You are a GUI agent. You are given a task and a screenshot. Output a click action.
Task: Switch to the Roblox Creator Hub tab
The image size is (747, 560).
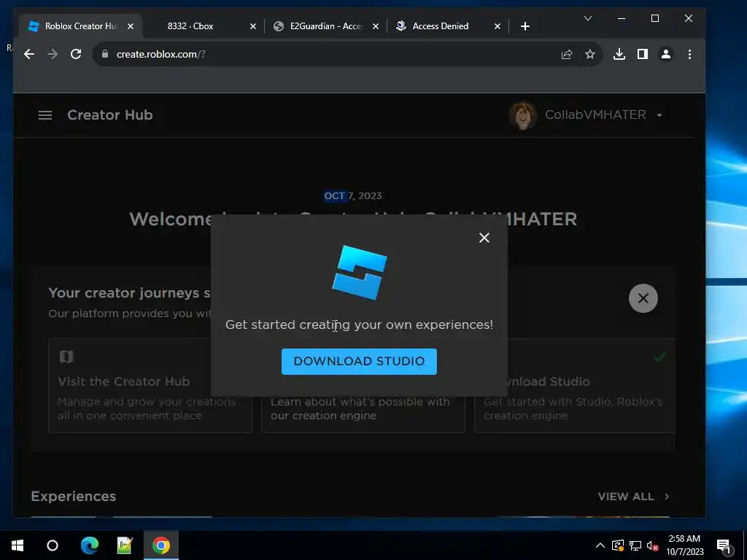80,26
